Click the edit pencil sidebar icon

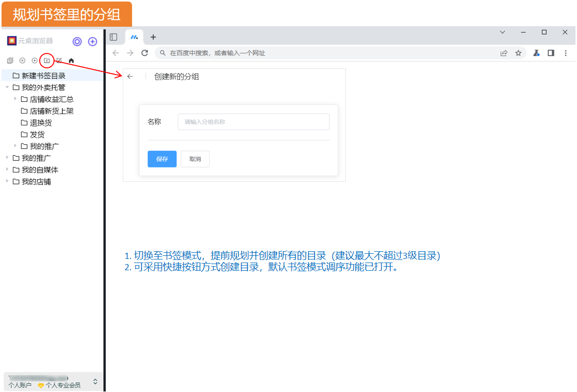click(x=59, y=60)
